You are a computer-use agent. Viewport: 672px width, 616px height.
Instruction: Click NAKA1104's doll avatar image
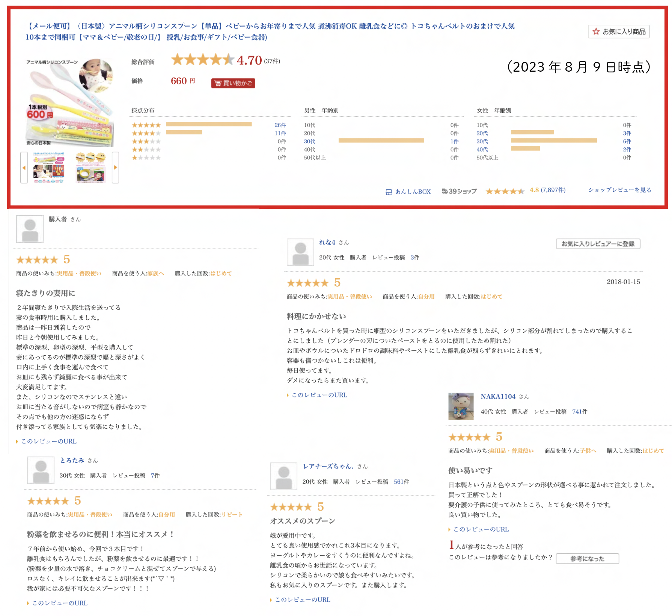(x=461, y=406)
